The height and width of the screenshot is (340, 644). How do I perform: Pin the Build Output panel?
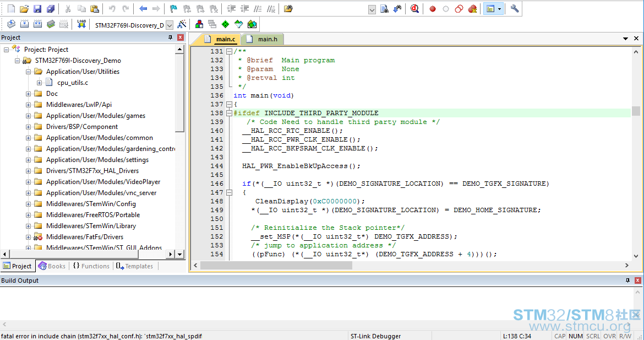(627, 280)
